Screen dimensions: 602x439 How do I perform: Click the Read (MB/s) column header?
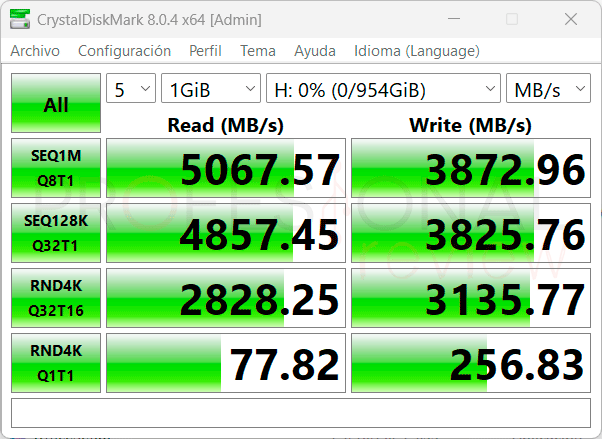click(x=226, y=125)
